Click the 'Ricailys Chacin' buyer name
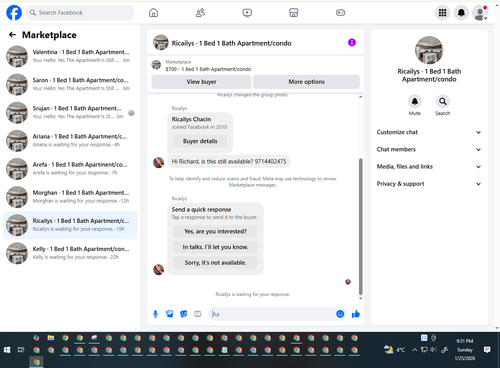Image resolution: width=500 pixels, height=368 pixels. (x=191, y=119)
